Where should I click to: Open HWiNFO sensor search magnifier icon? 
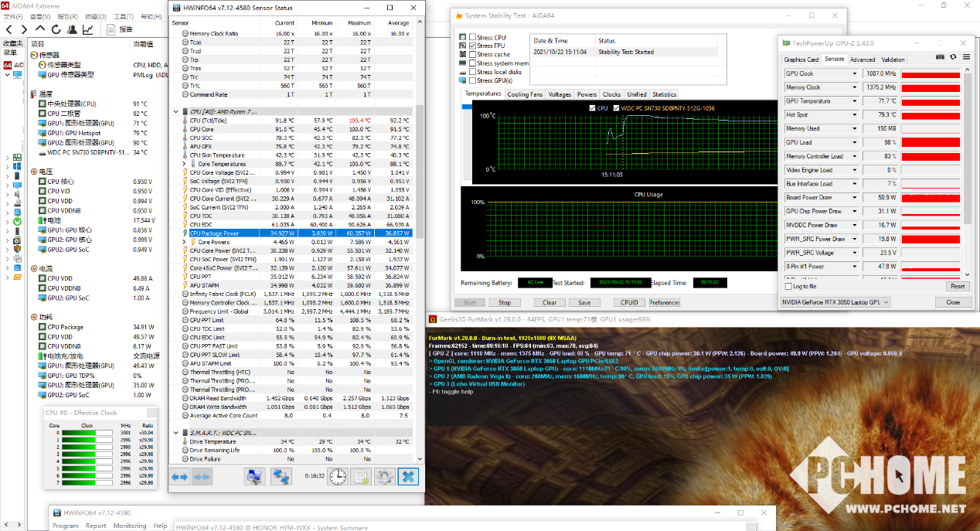(254, 477)
